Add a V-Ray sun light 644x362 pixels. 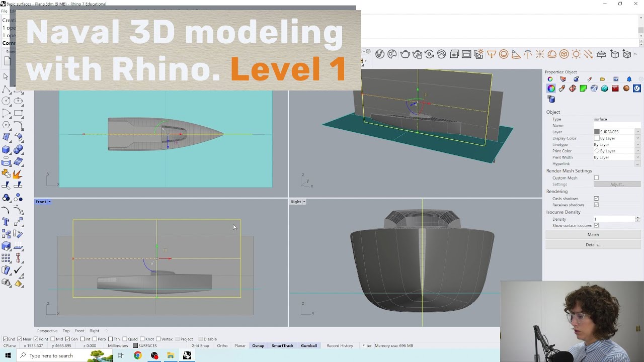(577, 54)
